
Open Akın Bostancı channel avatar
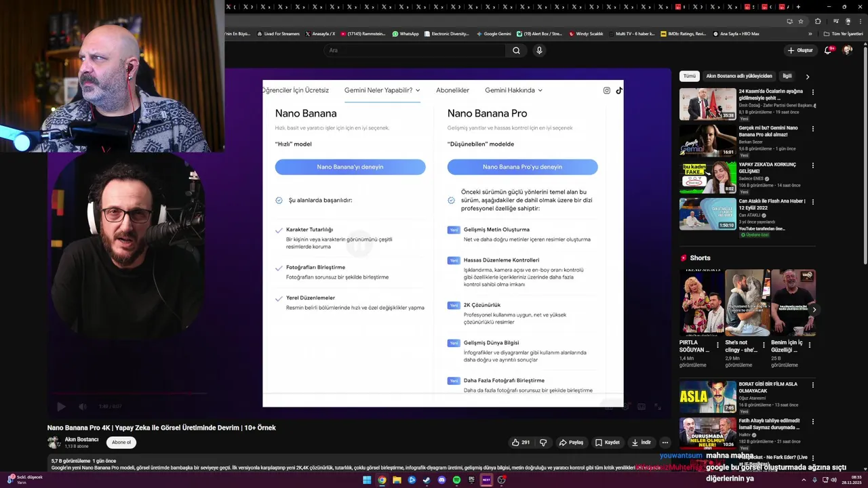54,443
